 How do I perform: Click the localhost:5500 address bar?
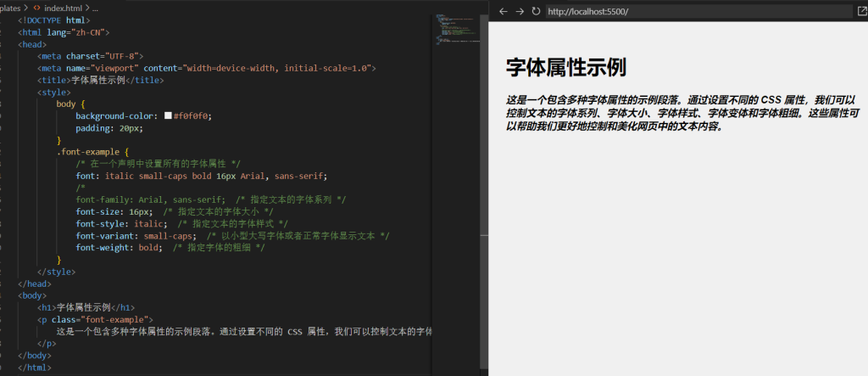[695, 11]
